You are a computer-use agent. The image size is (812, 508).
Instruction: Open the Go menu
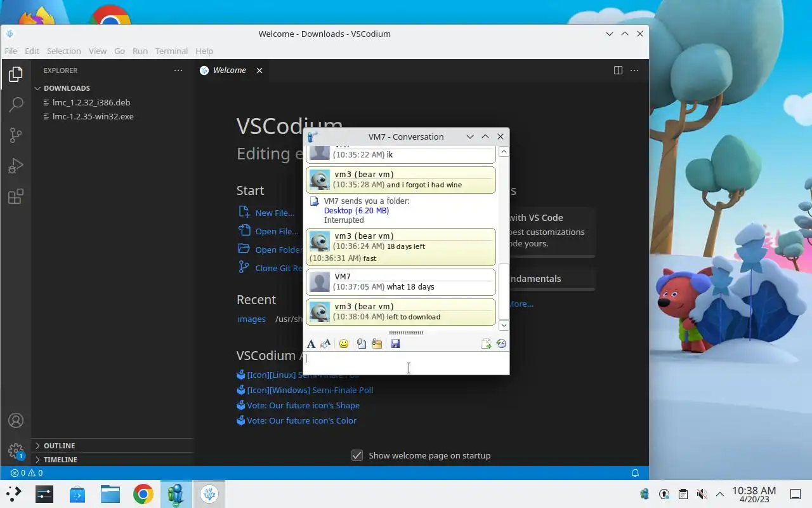tap(120, 51)
